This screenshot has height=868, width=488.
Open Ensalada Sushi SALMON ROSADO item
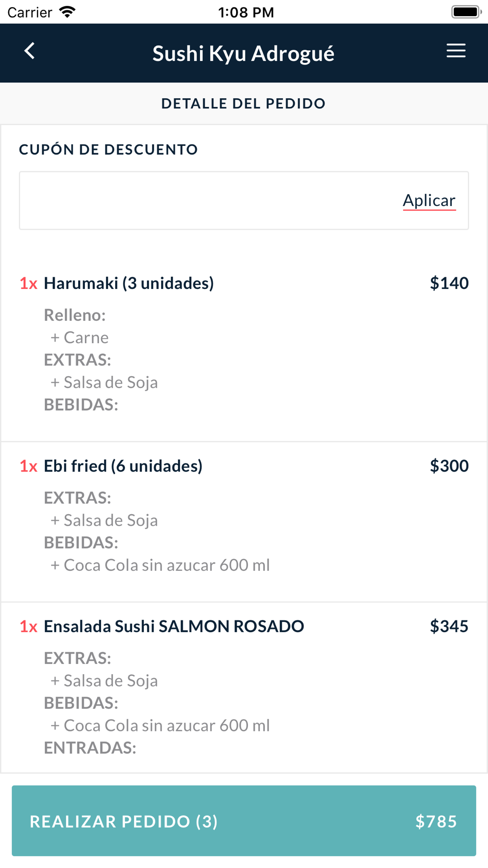pyautogui.click(x=174, y=626)
